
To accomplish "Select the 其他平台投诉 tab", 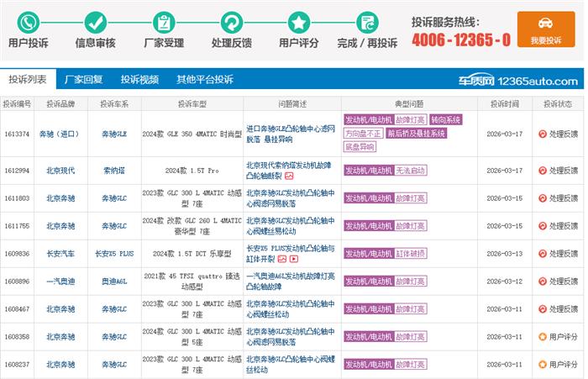I will point(204,80).
